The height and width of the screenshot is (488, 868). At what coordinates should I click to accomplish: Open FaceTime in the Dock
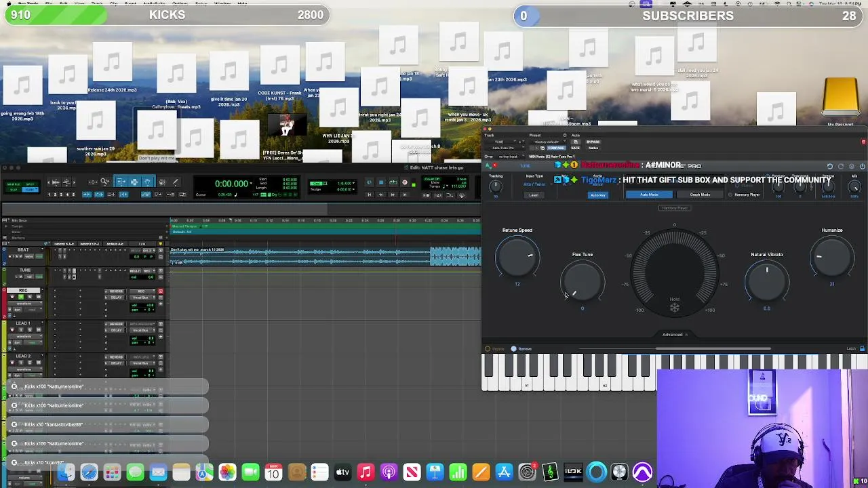tap(250, 472)
